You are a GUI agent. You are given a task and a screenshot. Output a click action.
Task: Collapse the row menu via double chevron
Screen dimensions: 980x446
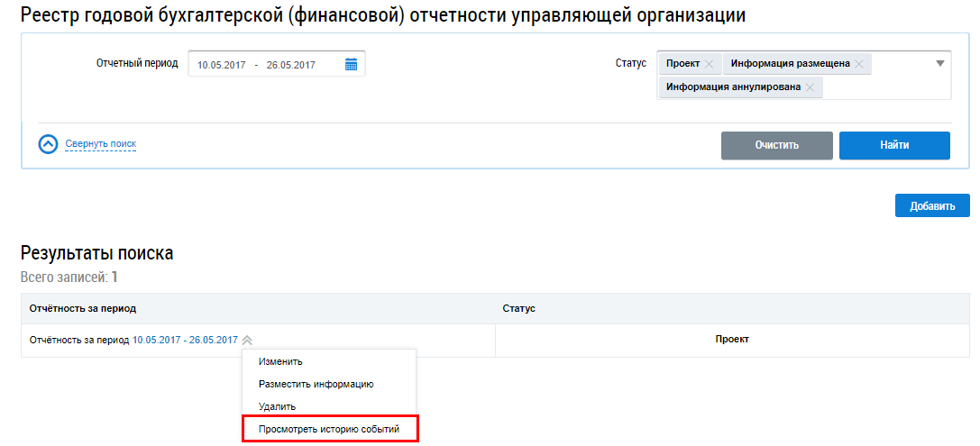247,341
